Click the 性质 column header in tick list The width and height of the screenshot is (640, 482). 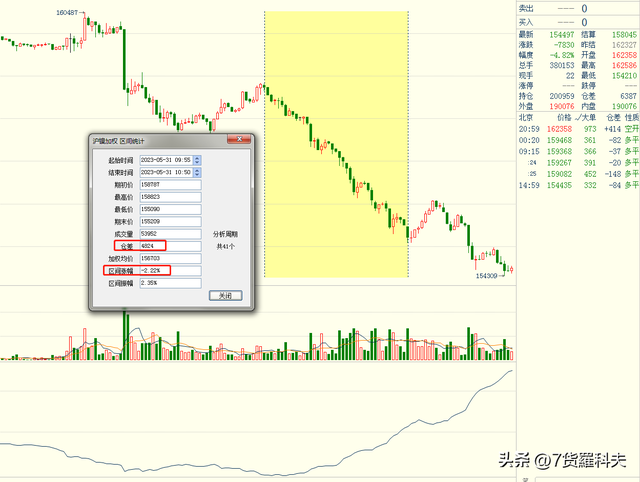point(632,118)
